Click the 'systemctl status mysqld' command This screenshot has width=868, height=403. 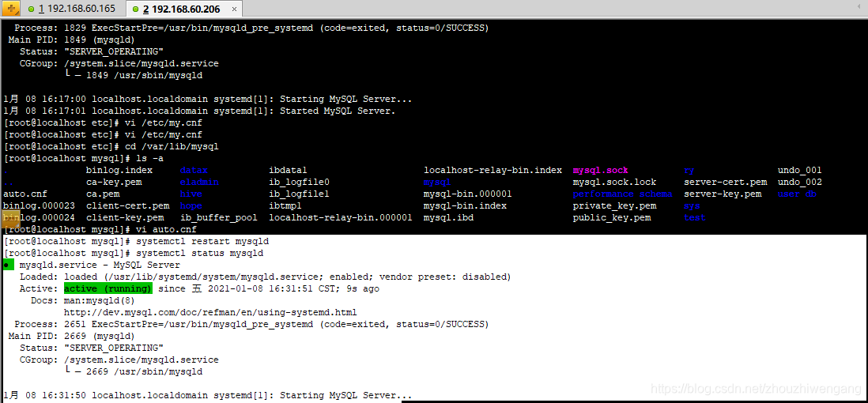(200, 253)
